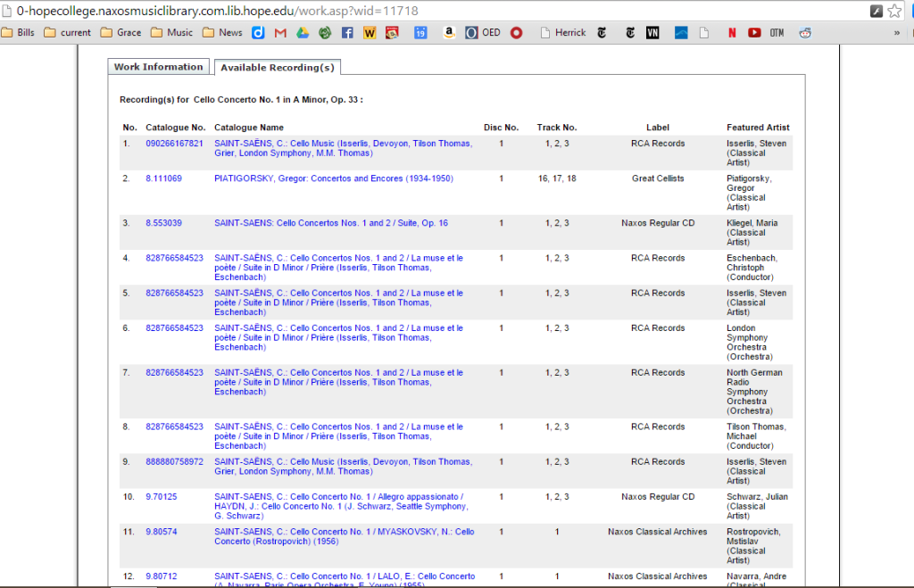Open the blue 'd' bookmark icon
This screenshot has width=914, height=588.
pyautogui.click(x=258, y=33)
